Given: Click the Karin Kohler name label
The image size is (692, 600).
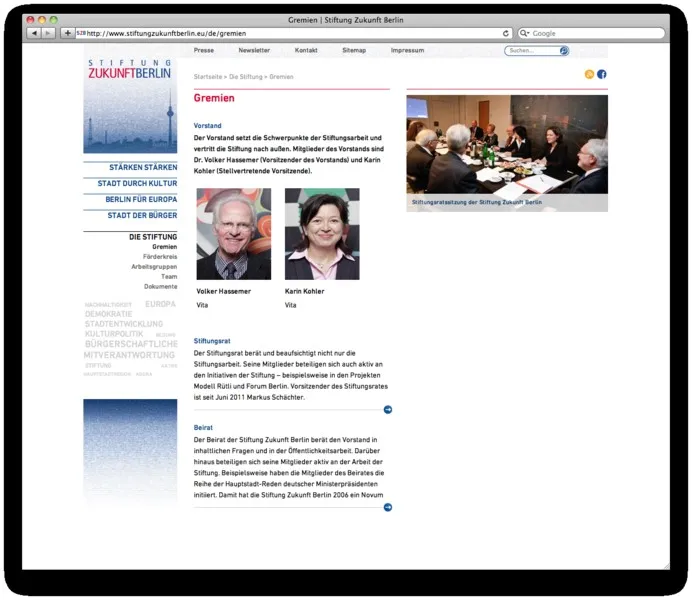Looking at the screenshot, I should point(305,291).
